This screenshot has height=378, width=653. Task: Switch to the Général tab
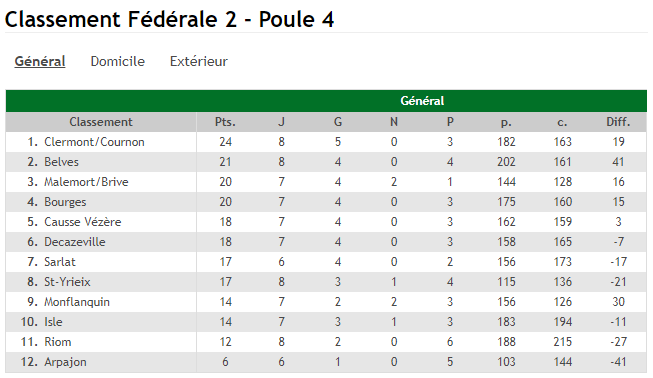click(40, 62)
